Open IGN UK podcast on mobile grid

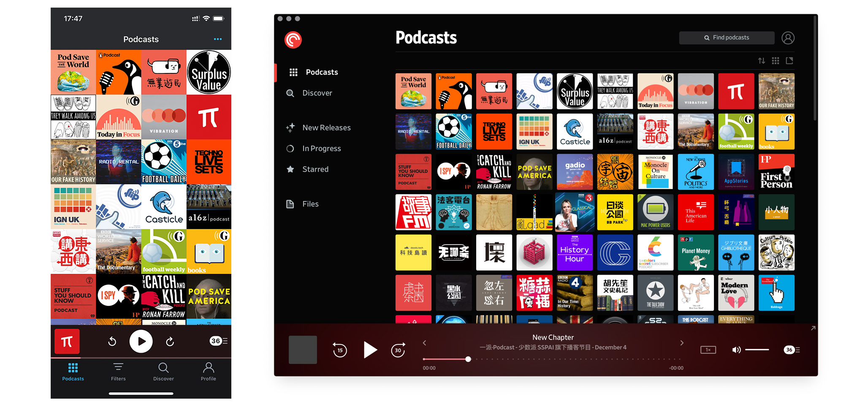[73, 207]
